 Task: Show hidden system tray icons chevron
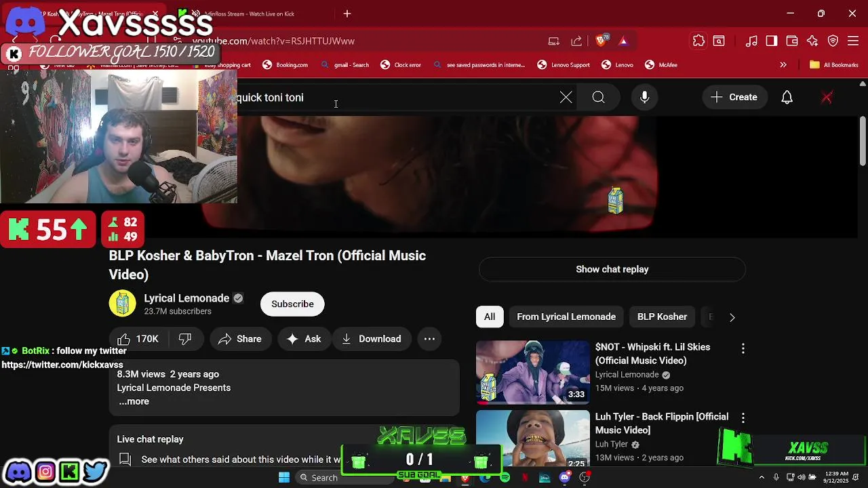762,478
